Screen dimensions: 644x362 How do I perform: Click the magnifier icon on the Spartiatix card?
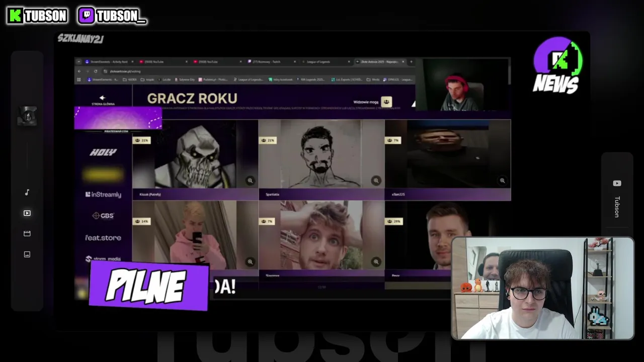[x=376, y=180]
